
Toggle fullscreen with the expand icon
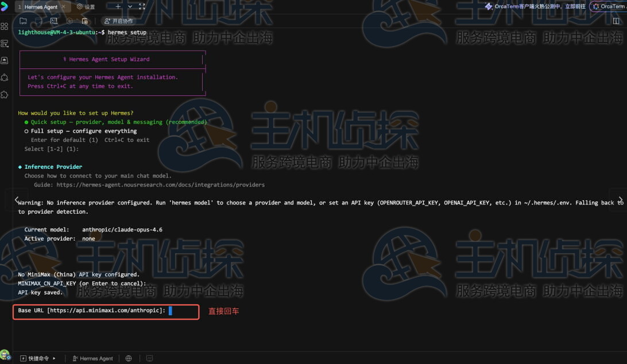tap(142, 6)
